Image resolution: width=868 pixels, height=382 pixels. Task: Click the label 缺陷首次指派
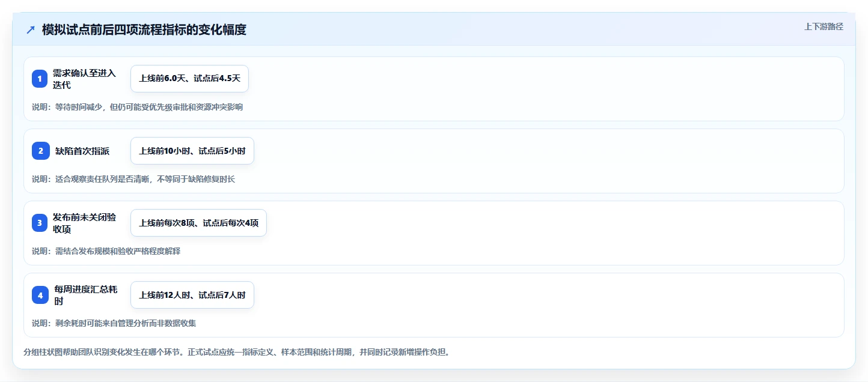[82, 151]
